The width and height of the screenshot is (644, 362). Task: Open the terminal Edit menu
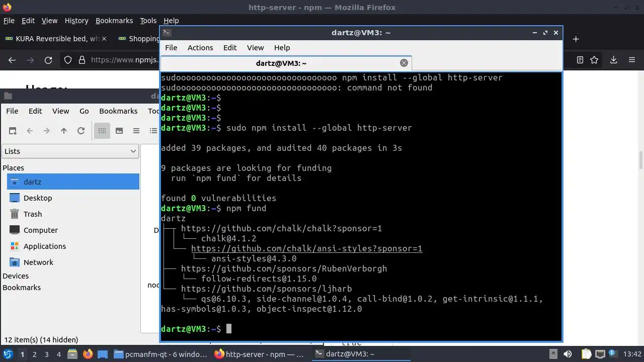click(230, 48)
